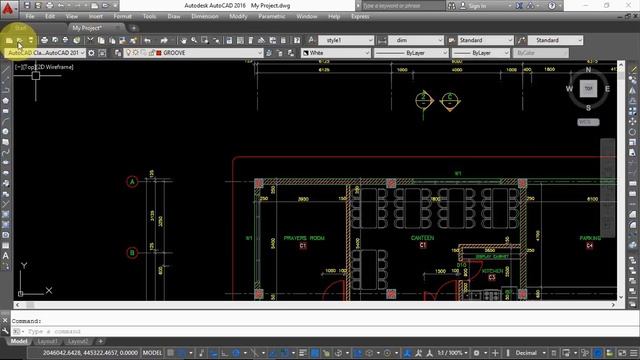Open the style1 text style dropdown
The width and height of the screenshot is (640, 360).
(x=346, y=40)
